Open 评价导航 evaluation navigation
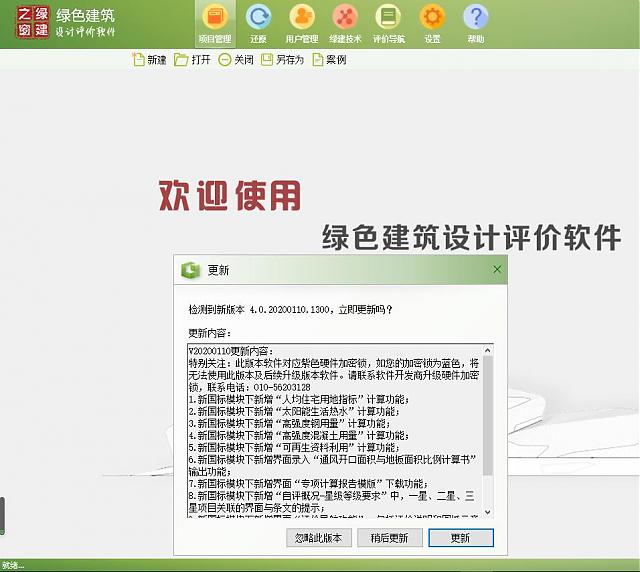 389,24
